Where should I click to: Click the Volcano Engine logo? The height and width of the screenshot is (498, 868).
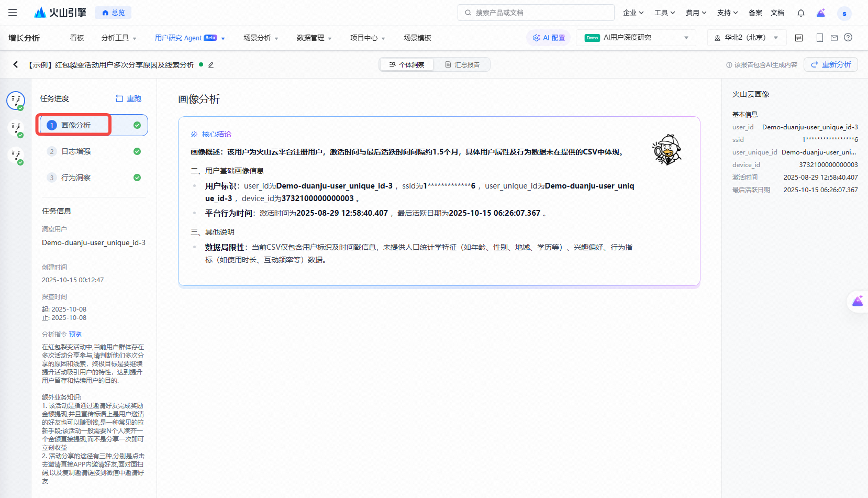(x=60, y=12)
